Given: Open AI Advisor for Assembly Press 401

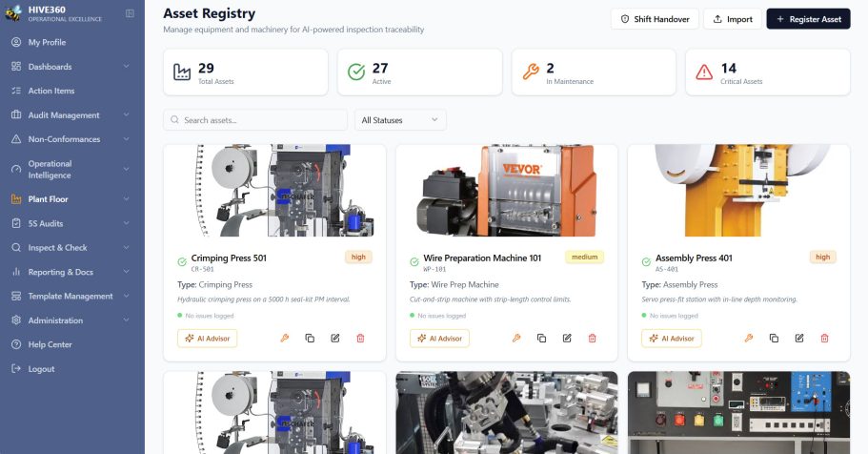Looking at the screenshot, I should pyautogui.click(x=672, y=339).
